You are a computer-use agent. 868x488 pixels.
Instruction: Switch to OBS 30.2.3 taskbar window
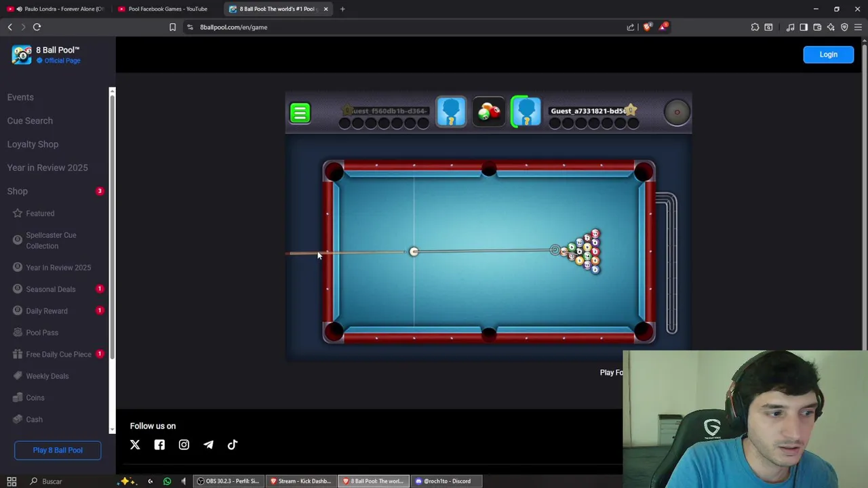[x=228, y=481]
